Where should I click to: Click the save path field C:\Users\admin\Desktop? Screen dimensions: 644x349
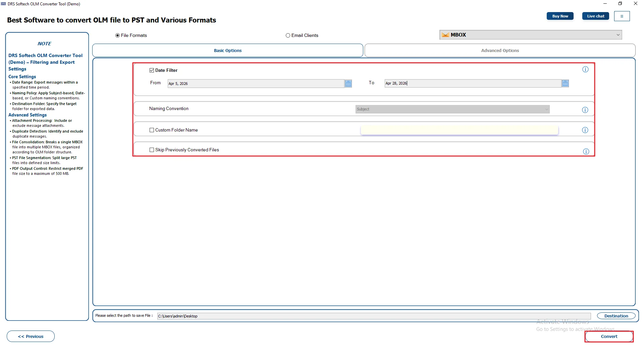click(x=374, y=316)
